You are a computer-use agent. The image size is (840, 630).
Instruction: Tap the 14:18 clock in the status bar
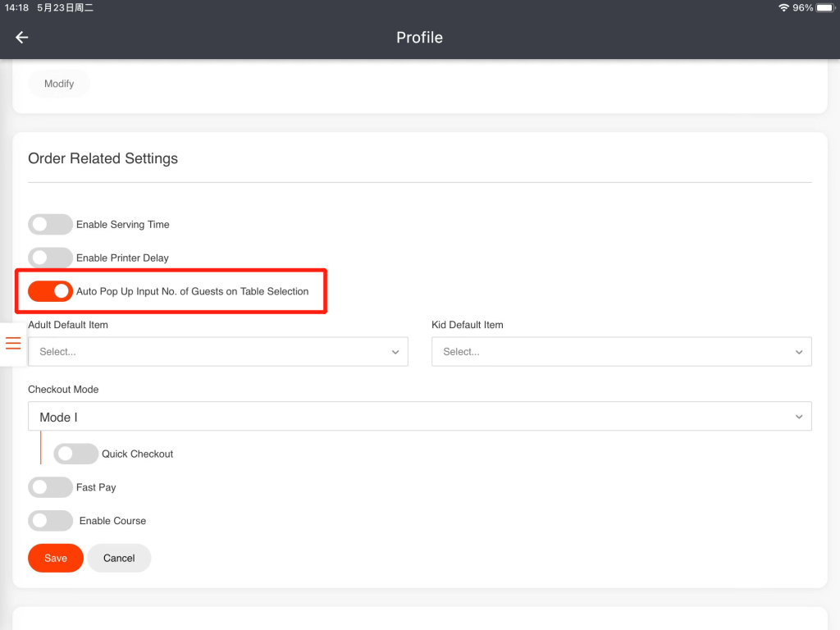pos(17,7)
